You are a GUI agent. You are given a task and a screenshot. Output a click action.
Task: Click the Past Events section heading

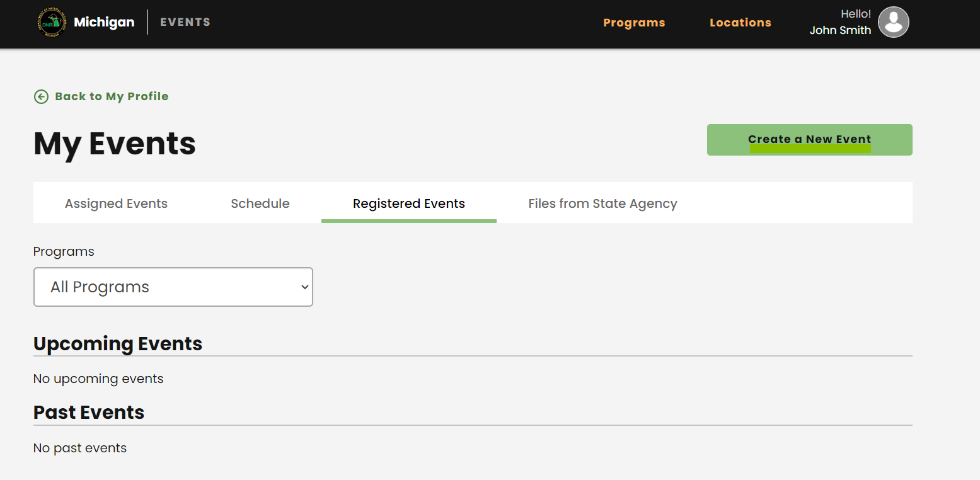pyautogui.click(x=89, y=412)
